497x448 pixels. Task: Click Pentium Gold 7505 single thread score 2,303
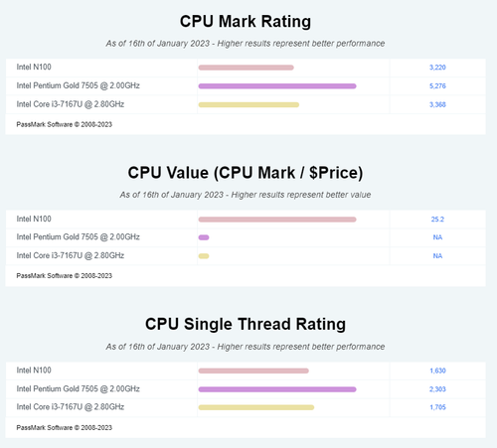[437, 389]
